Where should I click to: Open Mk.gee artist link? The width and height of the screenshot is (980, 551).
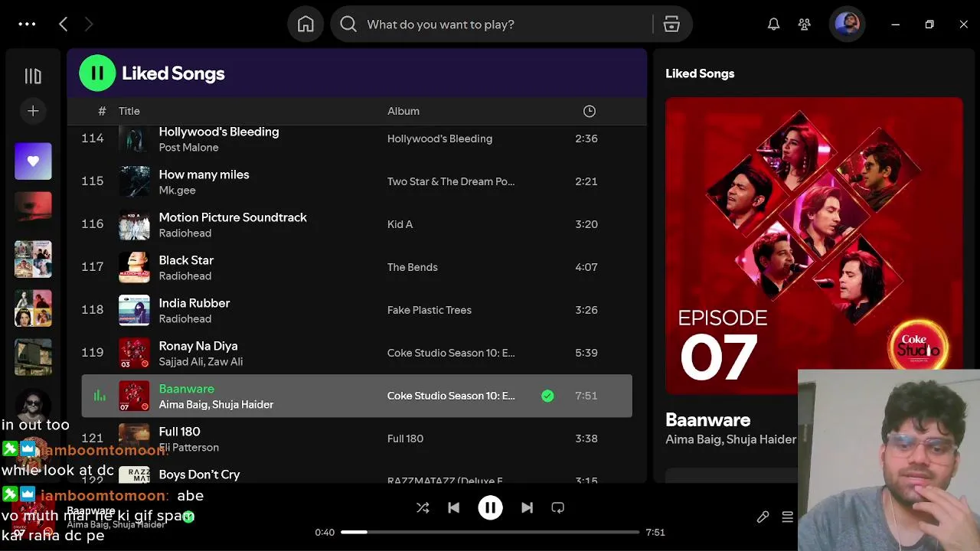point(177,191)
